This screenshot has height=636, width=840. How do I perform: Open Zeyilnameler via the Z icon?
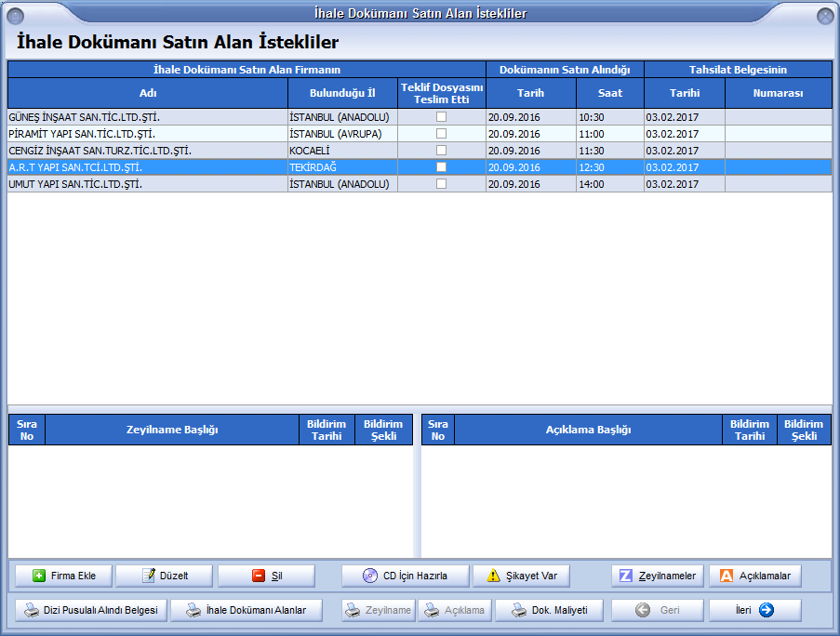pyautogui.click(x=626, y=576)
